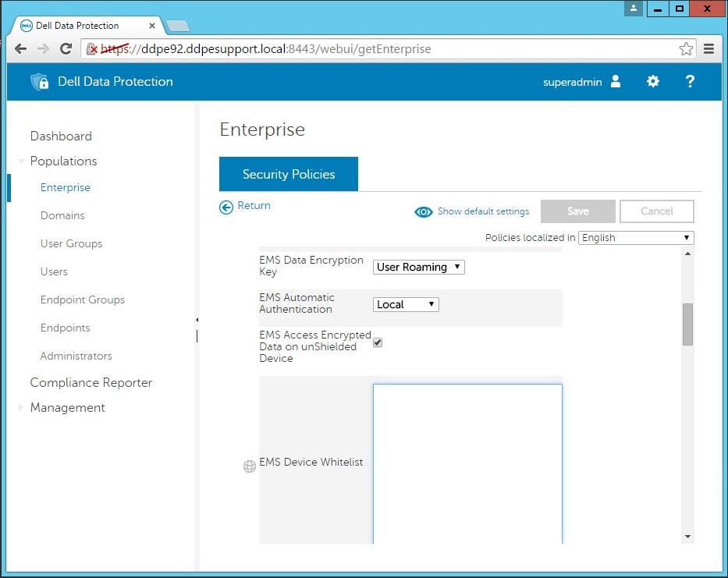The image size is (728, 578).
Task: Click the EMS Device Whitelist label
Action: (x=311, y=462)
